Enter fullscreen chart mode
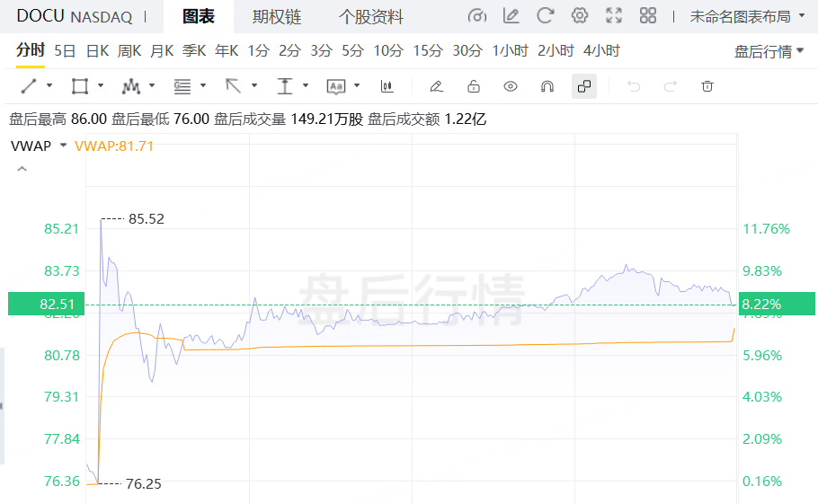Screen dimensions: 818x504 614,16
